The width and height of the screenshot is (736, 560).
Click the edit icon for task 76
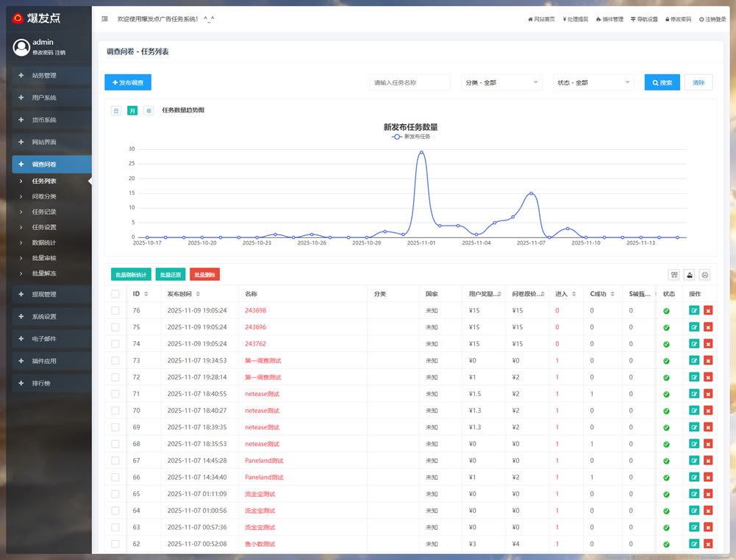point(694,311)
